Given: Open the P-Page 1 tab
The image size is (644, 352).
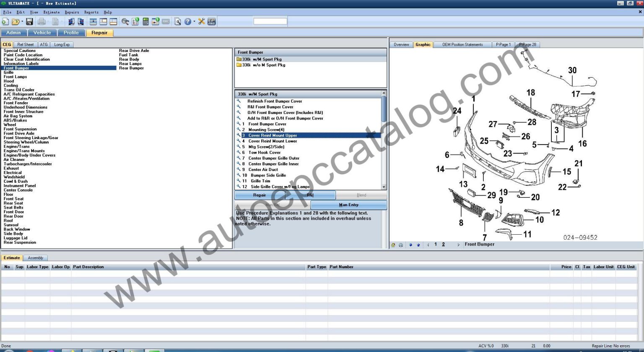Looking at the screenshot, I should pyautogui.click(x=503, y=44).
